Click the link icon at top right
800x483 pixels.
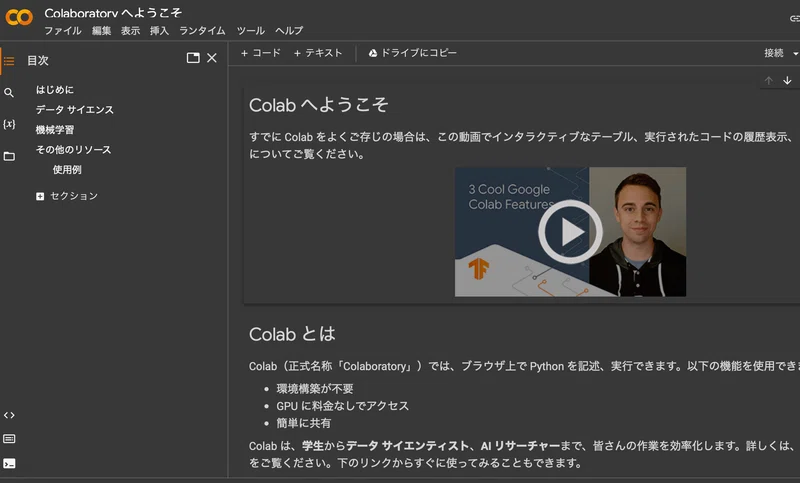coord(794,18)
